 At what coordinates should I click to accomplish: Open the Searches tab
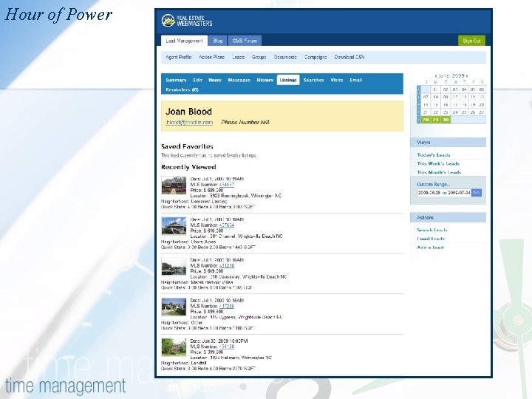pyautogui.click(x=313, y=80)
